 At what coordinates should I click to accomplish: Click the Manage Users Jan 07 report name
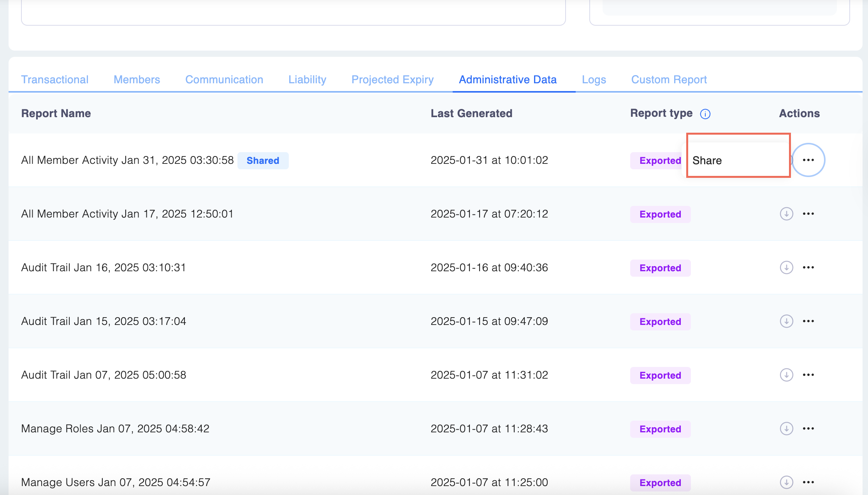point(116,483)
